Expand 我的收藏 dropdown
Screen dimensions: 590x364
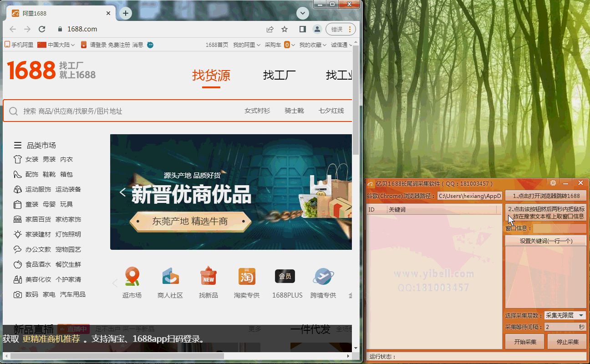[x=313, y=45]
